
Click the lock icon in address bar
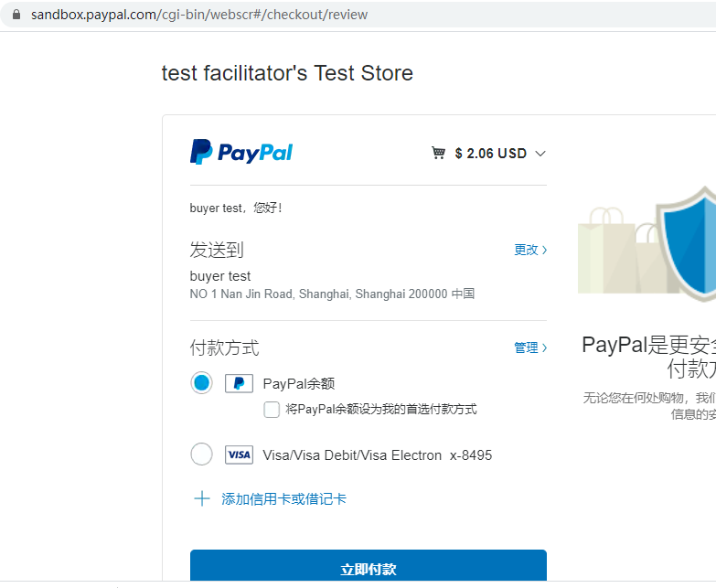(x=15, y=15)
